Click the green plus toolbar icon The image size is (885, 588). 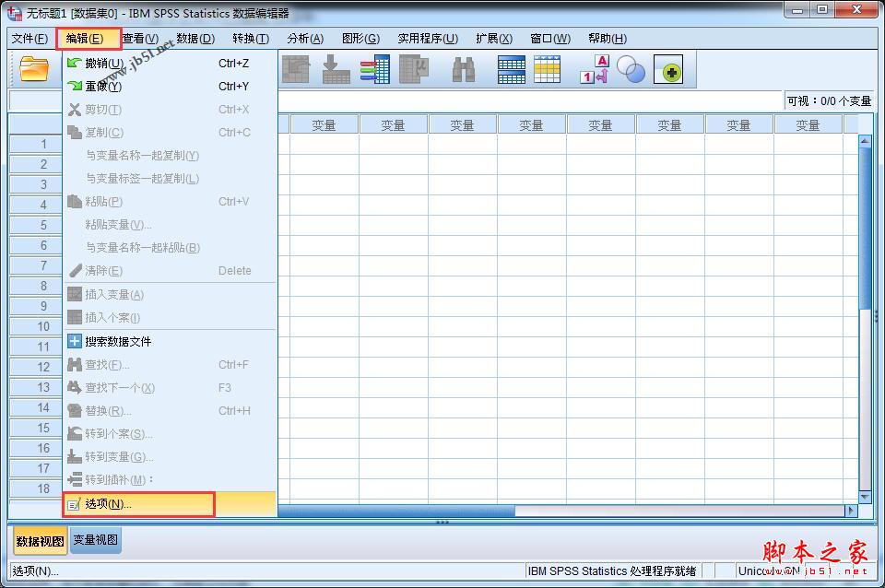(x=668, y=69)
